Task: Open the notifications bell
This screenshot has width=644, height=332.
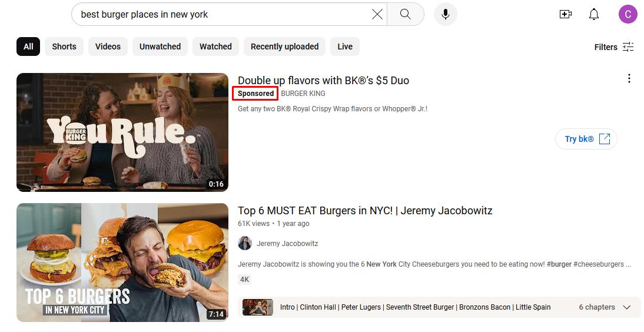Action: coord(594,14)
